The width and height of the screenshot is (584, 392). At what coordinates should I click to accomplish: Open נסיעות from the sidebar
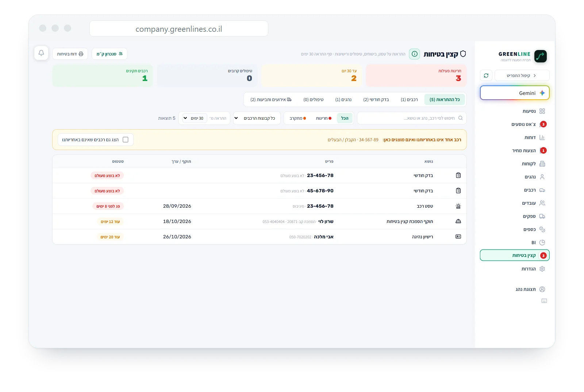click(515, 111)
